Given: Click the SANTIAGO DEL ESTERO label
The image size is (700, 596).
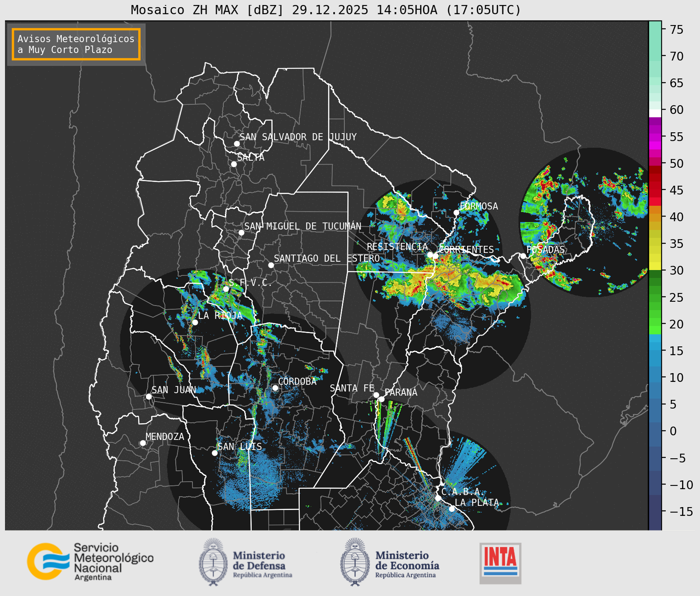Looking at the screenshot, I should pyautogui.click(x=327, y=258).
